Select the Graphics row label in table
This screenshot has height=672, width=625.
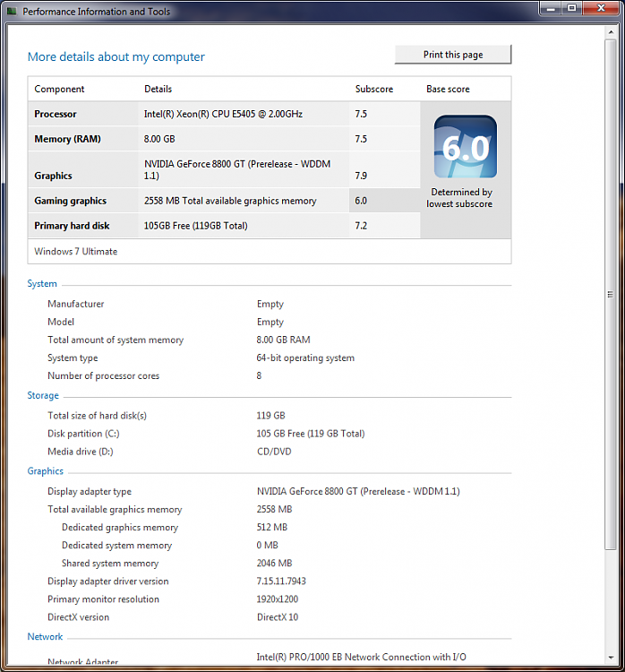(x=53, y=176)
